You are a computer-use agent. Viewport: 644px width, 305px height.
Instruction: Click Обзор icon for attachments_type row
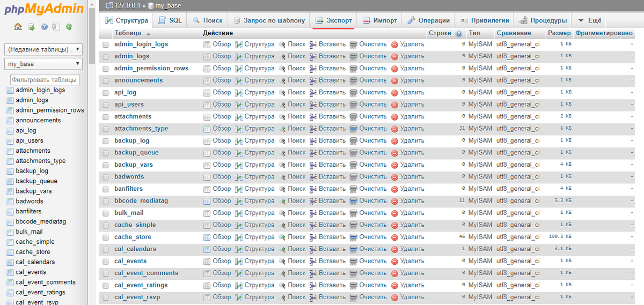(x=207, y=129)
